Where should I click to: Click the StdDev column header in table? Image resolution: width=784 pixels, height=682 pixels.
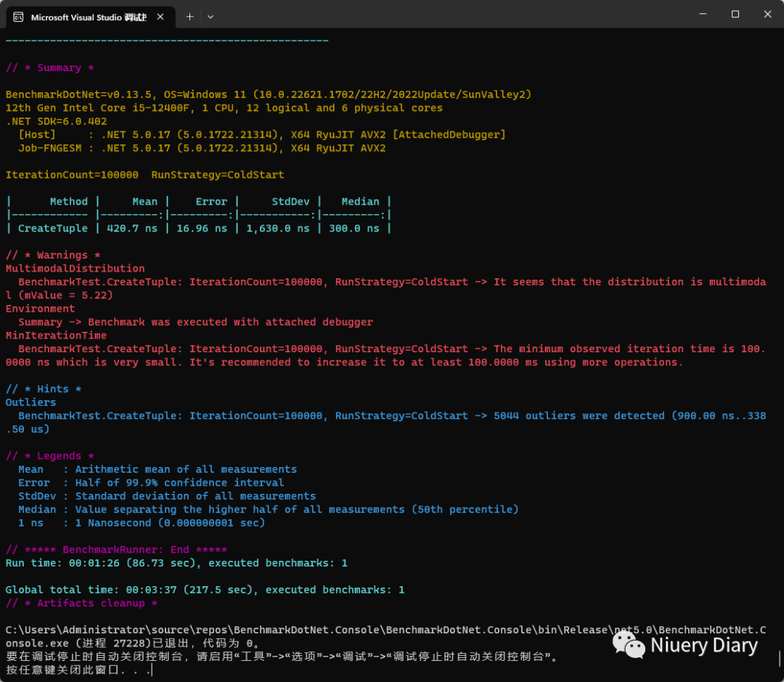click(x=290, y=202)
